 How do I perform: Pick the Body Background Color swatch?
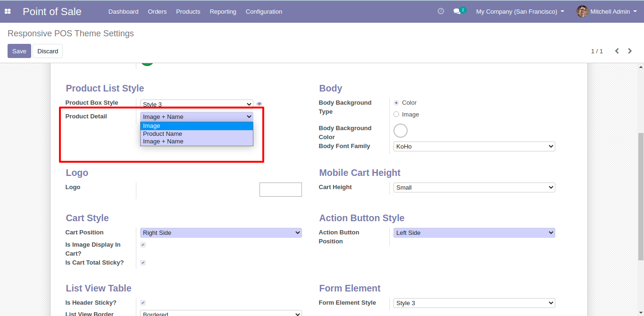click(x=401, y=131)
